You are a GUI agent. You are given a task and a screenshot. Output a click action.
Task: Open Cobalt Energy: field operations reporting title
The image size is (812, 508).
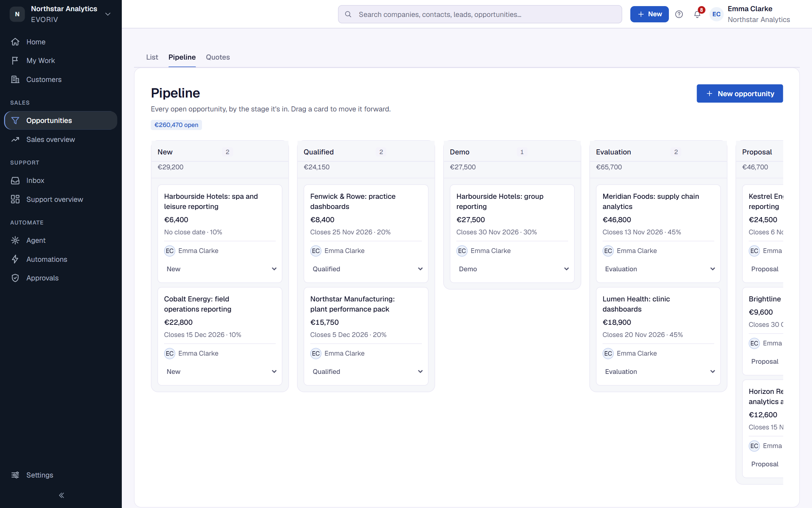click(x=198, y=304)
